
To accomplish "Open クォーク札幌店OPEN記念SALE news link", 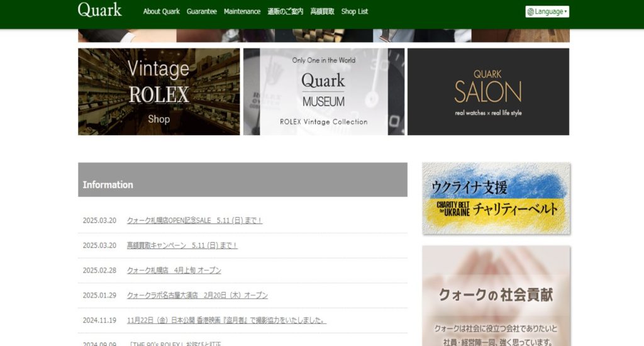I will pos(195,221).
